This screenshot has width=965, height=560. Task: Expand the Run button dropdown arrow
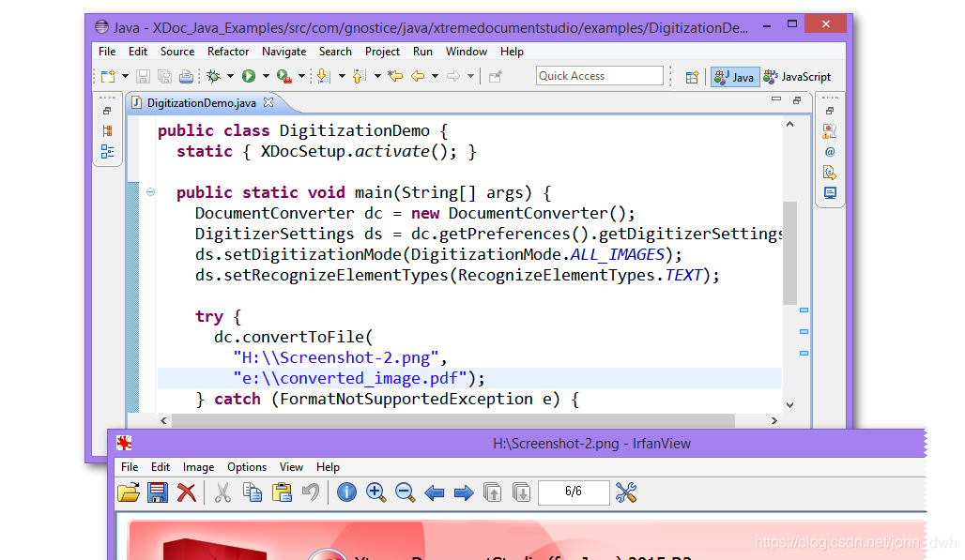[x=264, y=77]
